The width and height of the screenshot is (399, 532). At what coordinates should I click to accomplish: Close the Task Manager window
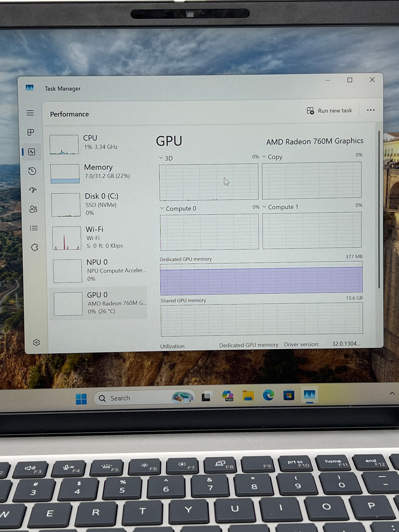tap(372, 80)
